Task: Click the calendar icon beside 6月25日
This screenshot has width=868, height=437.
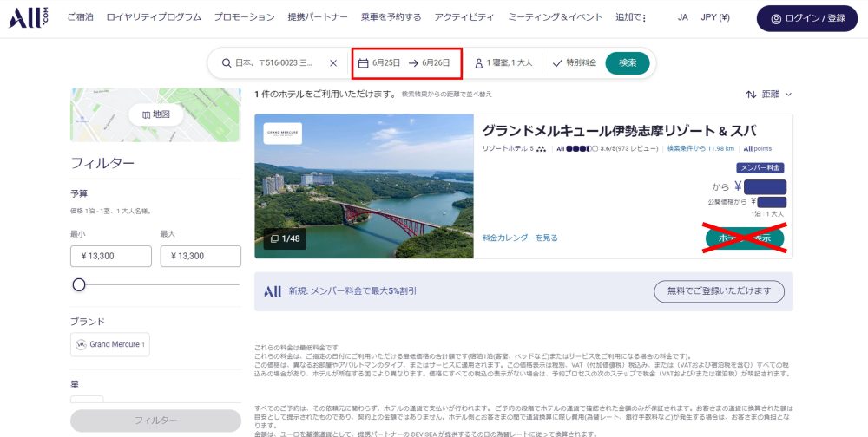Action: coord(363,63)
